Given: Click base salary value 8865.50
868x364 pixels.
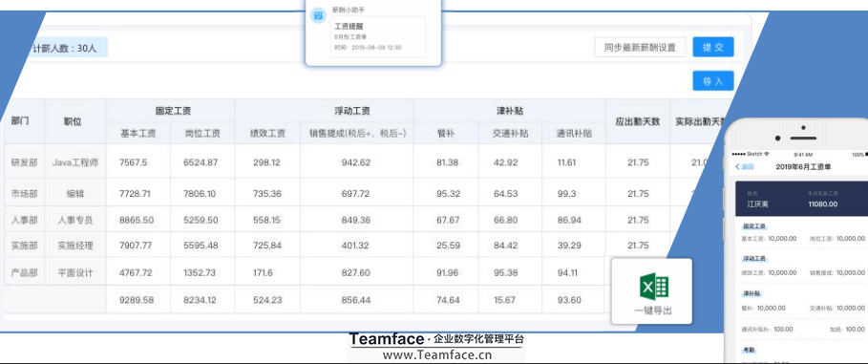Looking at the screenshot, I should 137,220.
